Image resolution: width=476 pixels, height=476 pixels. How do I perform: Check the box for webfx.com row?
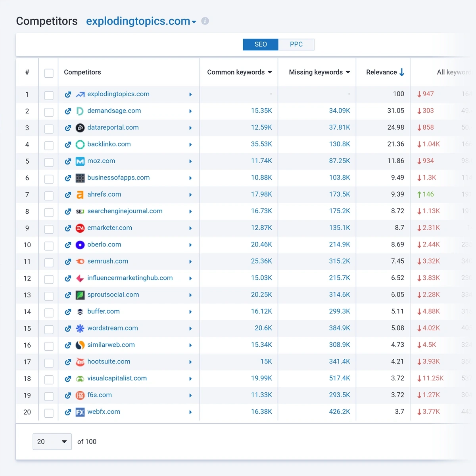pyautogui.click(x=49, y=413)
